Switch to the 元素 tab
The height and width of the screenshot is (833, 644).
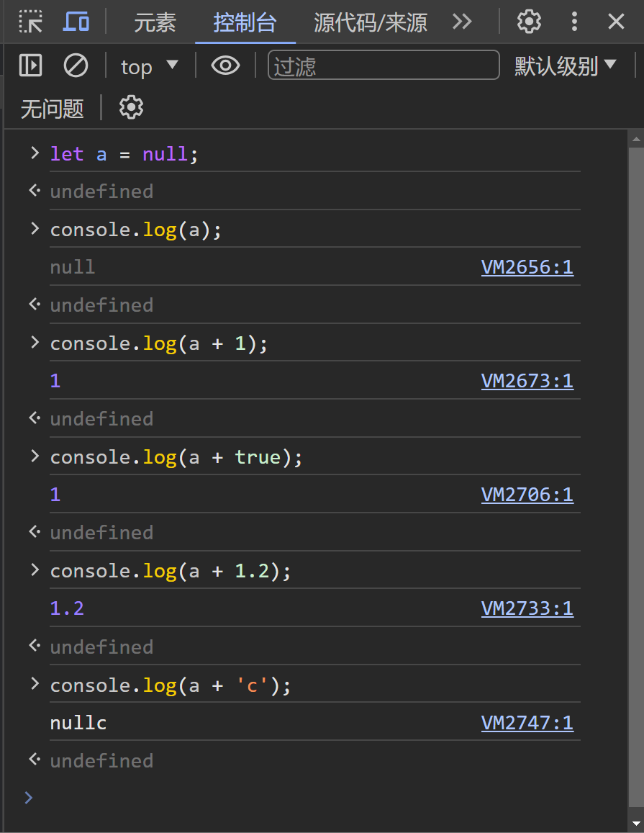point(155,22)
